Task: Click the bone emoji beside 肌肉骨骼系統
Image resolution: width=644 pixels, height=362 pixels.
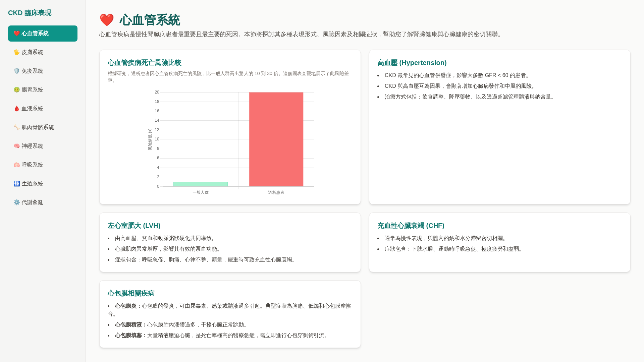Action: (16, 127)
